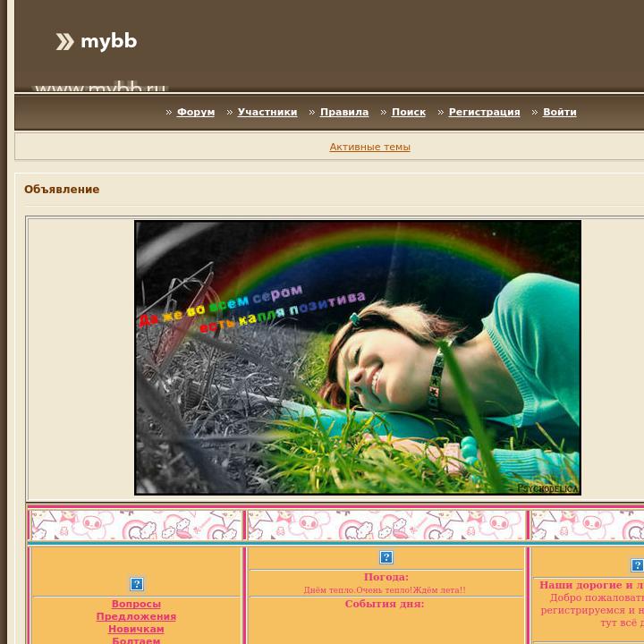
Task: Click question-mark icon above Погода
Action: click(386, 557)
